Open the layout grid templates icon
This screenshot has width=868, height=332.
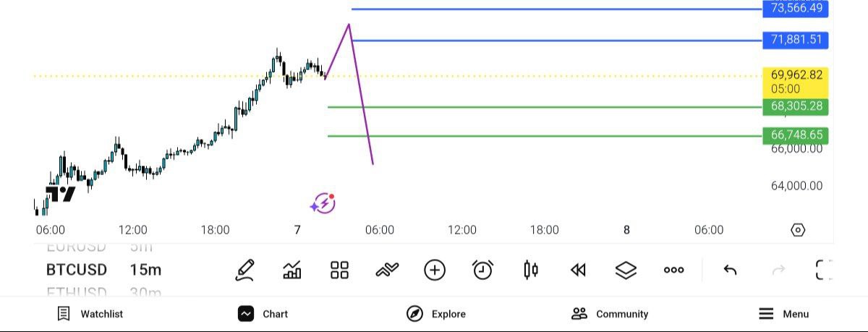coord(339,271)
